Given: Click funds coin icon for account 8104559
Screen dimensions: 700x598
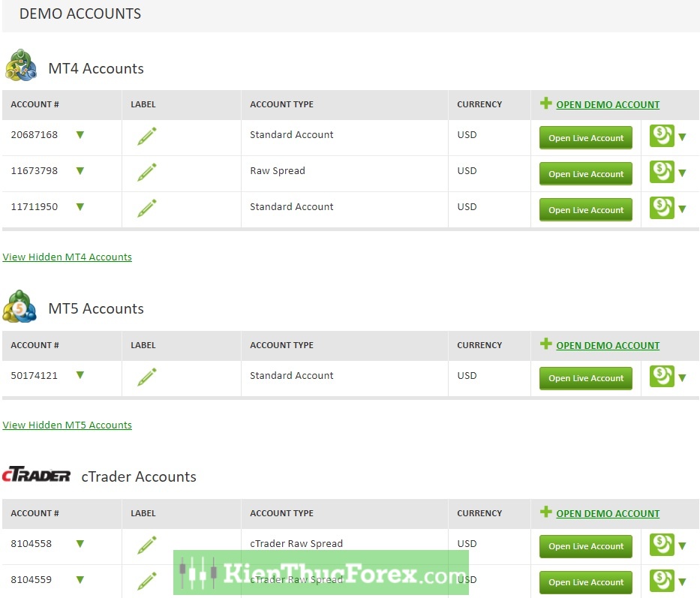Looking at the screenshot, I should [x=662, y=581].
